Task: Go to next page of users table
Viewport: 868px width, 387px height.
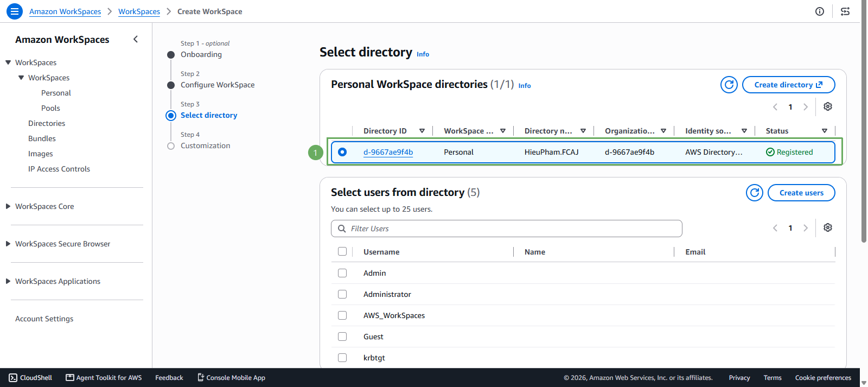Action: tap(806, 228)
